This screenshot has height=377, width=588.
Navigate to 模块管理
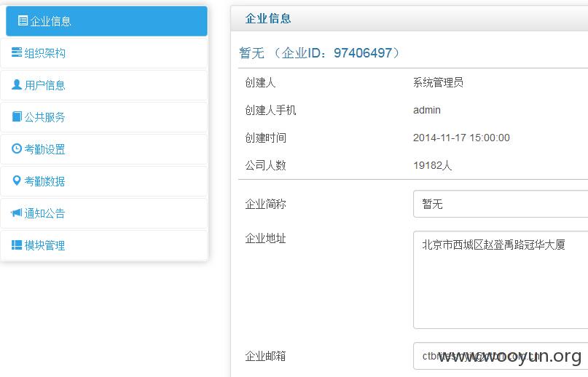pos(104,245)
